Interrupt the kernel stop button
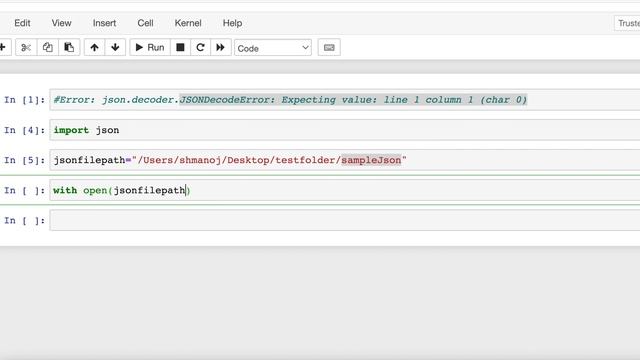Image resolution: width=640 pixels, height=360 pixels. click(180, 48)
